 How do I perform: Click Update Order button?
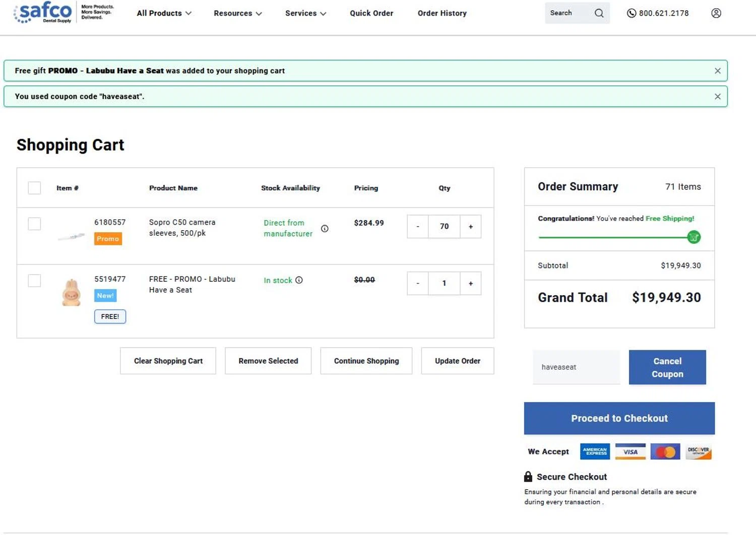458,361
